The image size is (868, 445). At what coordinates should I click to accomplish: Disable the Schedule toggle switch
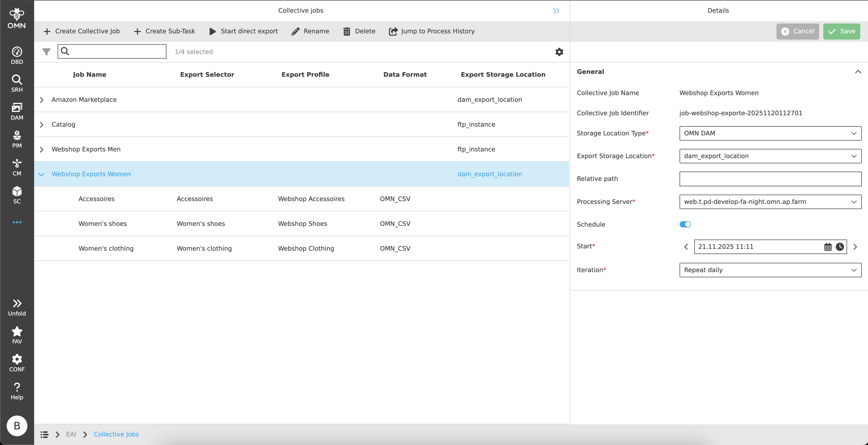pyautogui.click(x=685, y=224)
